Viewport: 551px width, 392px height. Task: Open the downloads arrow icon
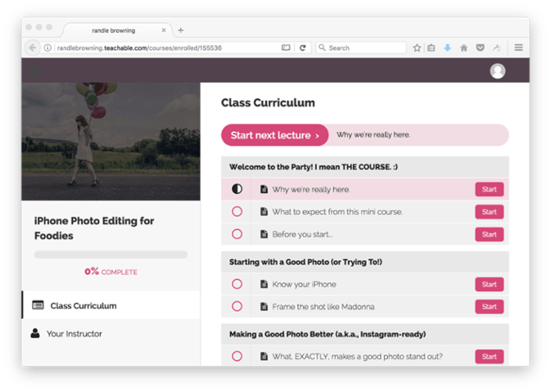(x=447, y=48)
